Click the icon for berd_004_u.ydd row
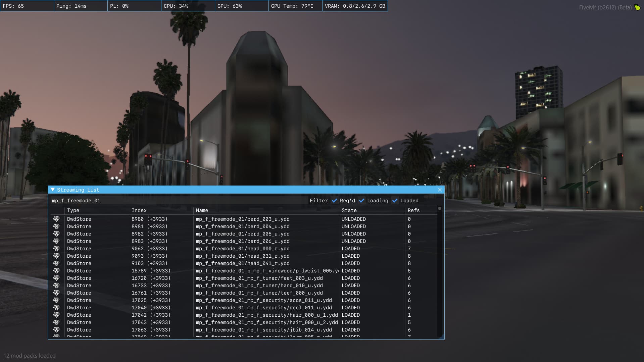 click(x=56, y=226)
